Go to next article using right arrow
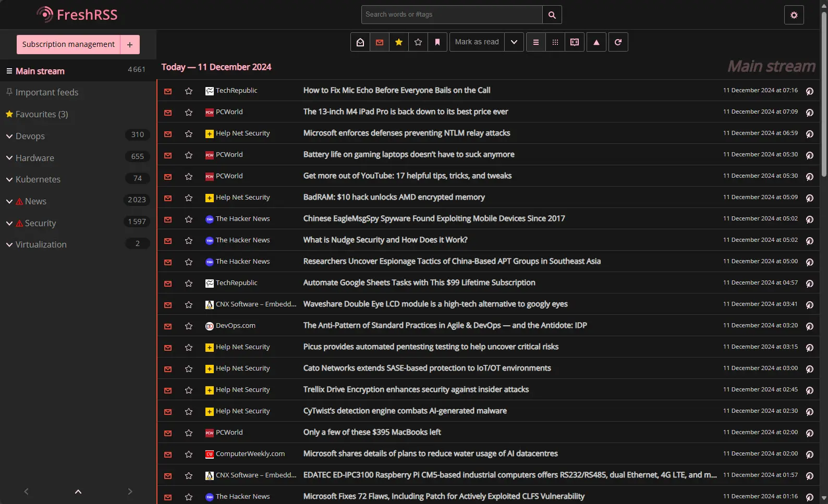The height and width of the screenshot is (504, 828). [130, 491]
